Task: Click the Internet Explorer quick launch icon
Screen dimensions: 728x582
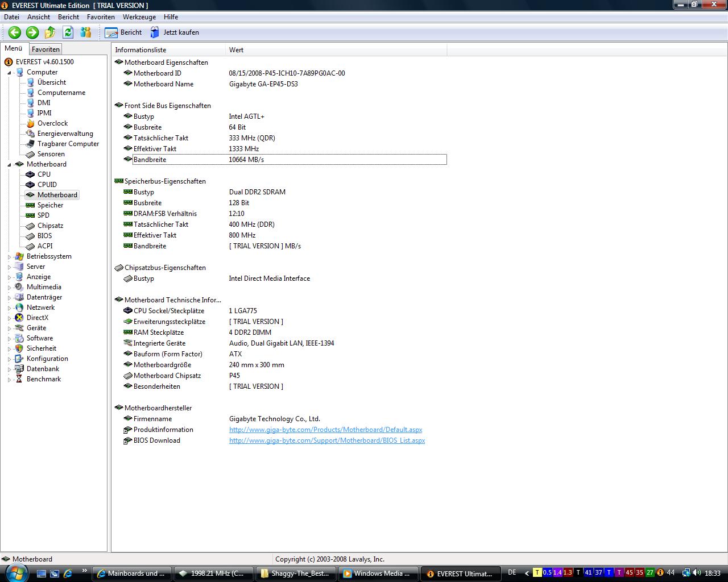Action: 68,573
